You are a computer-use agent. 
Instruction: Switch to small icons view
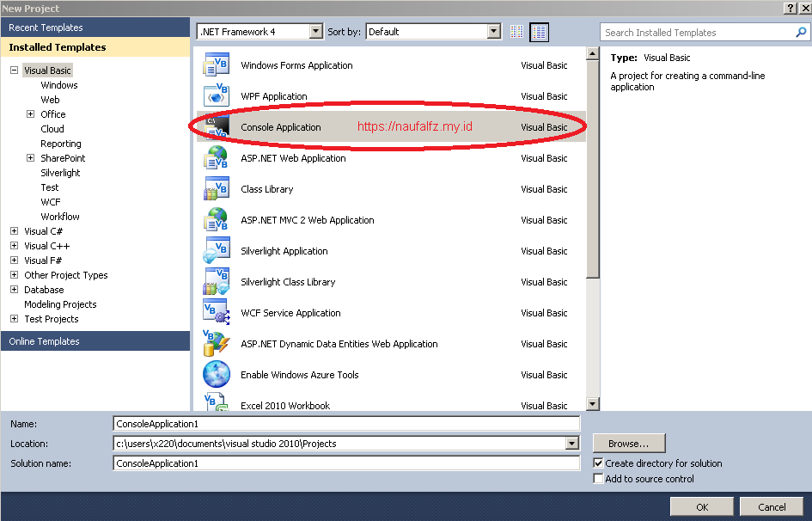516,32
